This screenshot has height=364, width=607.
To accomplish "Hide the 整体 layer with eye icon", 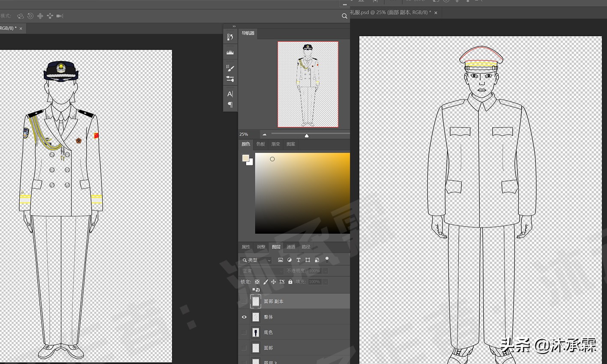I will tap(244, 317).
